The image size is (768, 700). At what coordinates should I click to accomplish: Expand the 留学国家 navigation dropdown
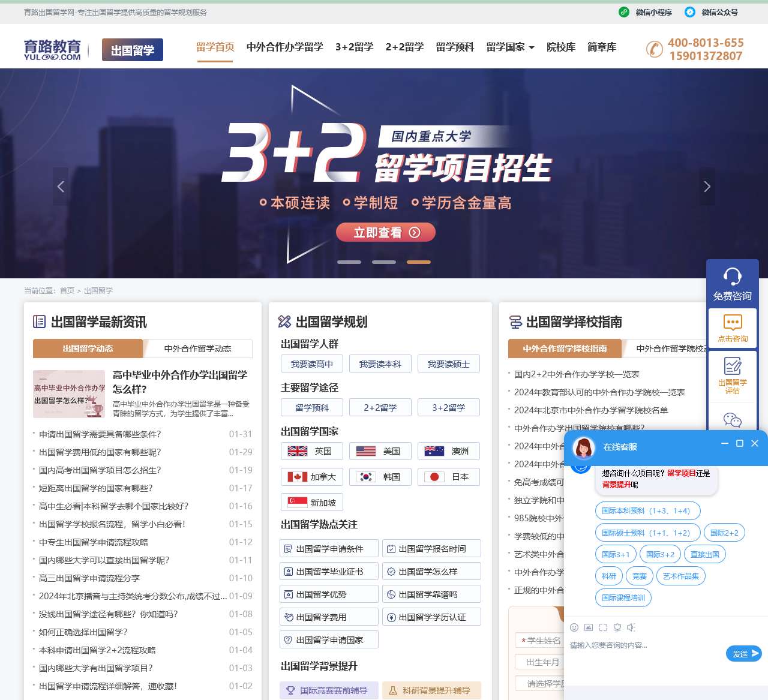pos(510,47)
